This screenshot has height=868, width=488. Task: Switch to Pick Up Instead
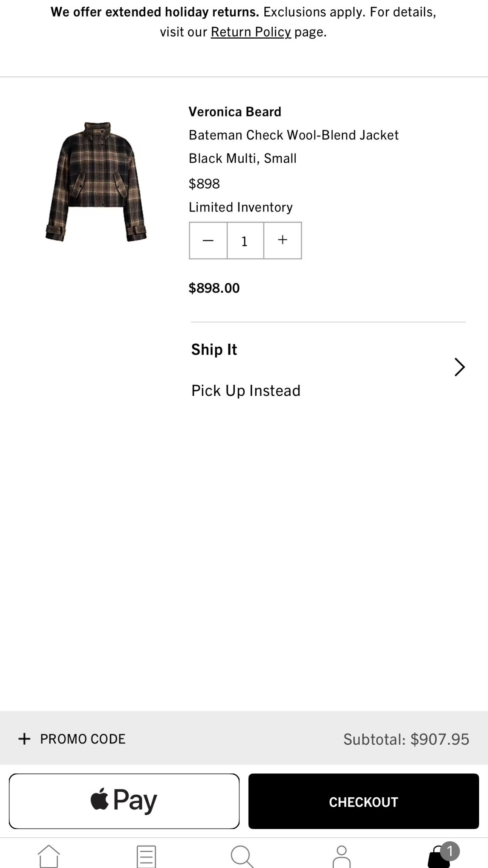tap(246, 391)
